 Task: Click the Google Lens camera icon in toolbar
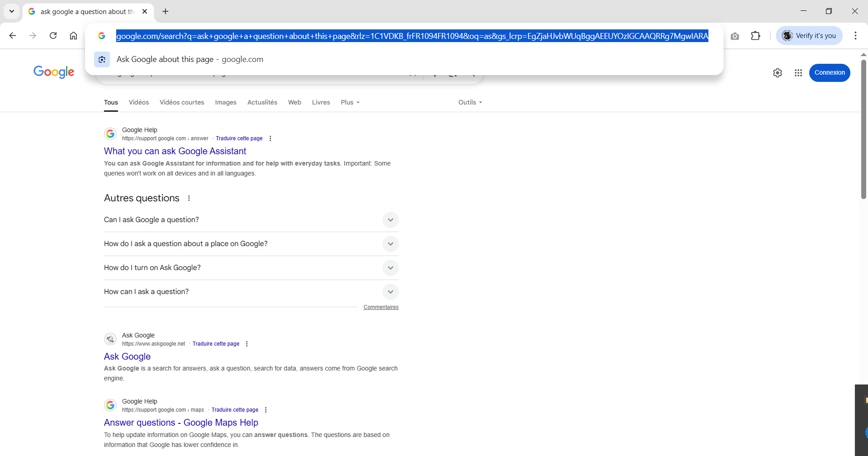(735, 36)
